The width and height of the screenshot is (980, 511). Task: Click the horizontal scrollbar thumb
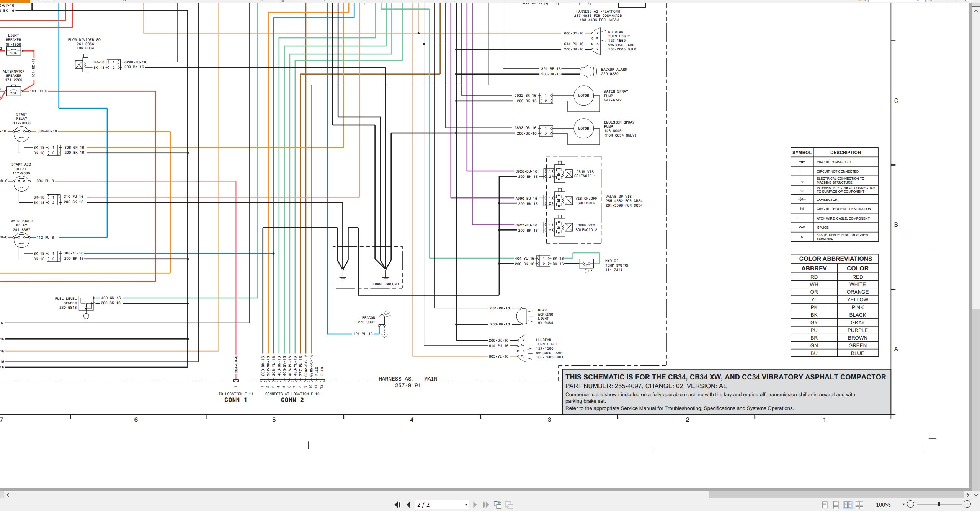(836, 495)
